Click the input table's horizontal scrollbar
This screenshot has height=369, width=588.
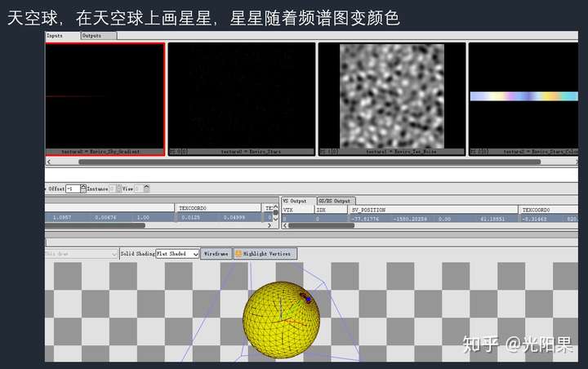96,225
